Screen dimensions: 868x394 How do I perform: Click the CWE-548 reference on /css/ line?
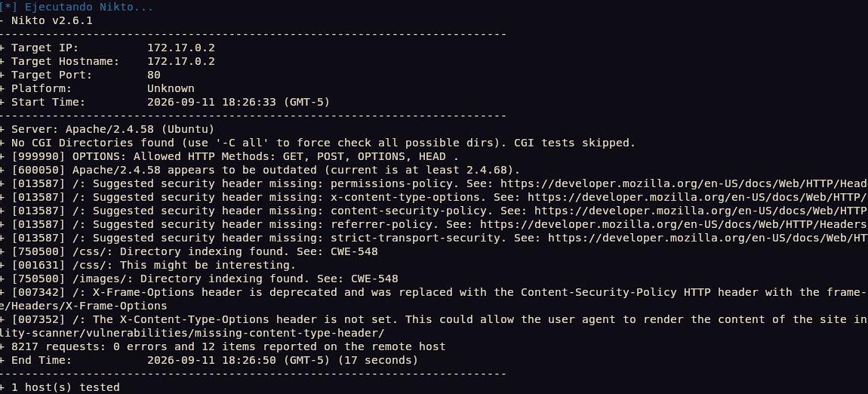(358, 251)
